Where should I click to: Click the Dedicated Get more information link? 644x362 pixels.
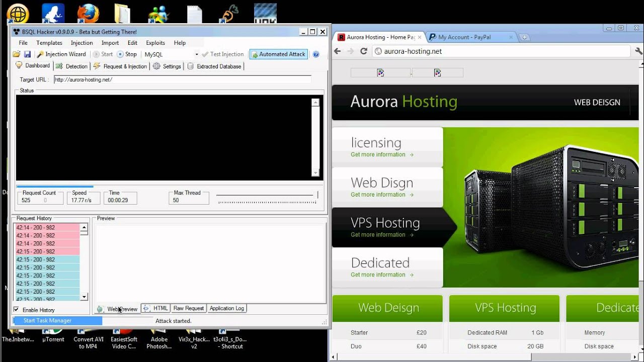click(382, 275)
